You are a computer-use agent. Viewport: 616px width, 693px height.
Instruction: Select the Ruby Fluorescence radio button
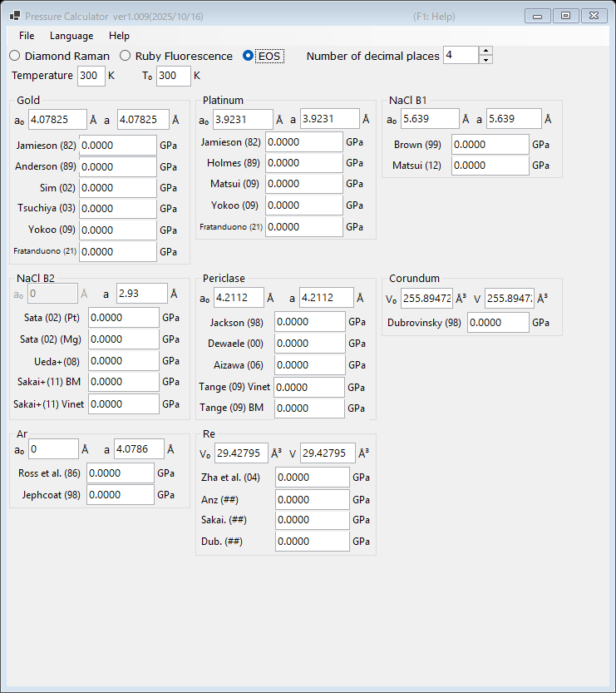125,56
